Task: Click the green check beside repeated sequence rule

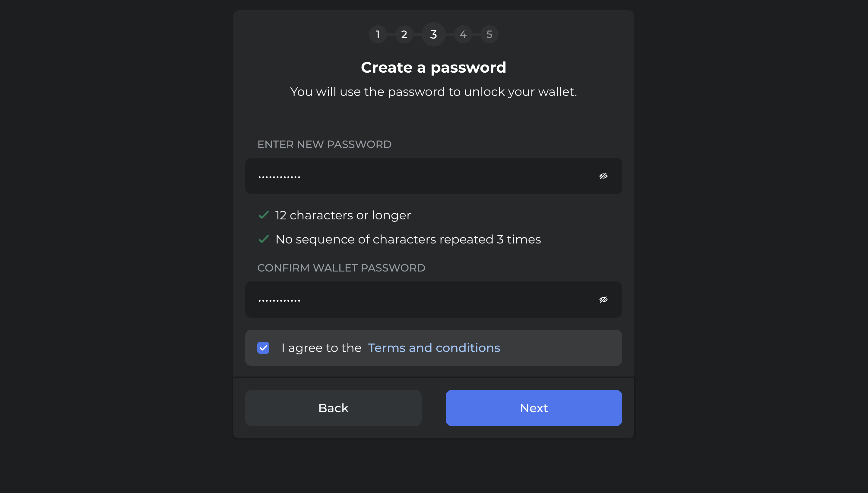Action: pyautogui.click(x=264, y=239)
